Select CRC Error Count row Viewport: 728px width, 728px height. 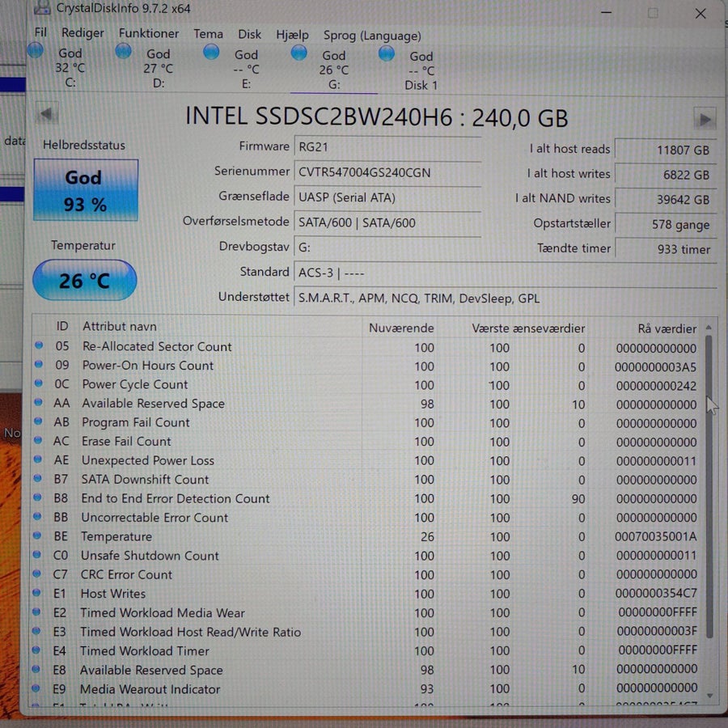(366, 575)
